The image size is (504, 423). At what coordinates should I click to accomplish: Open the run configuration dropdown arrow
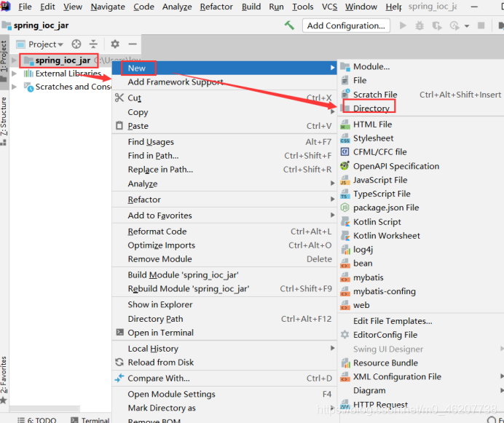tap(467, 25)
